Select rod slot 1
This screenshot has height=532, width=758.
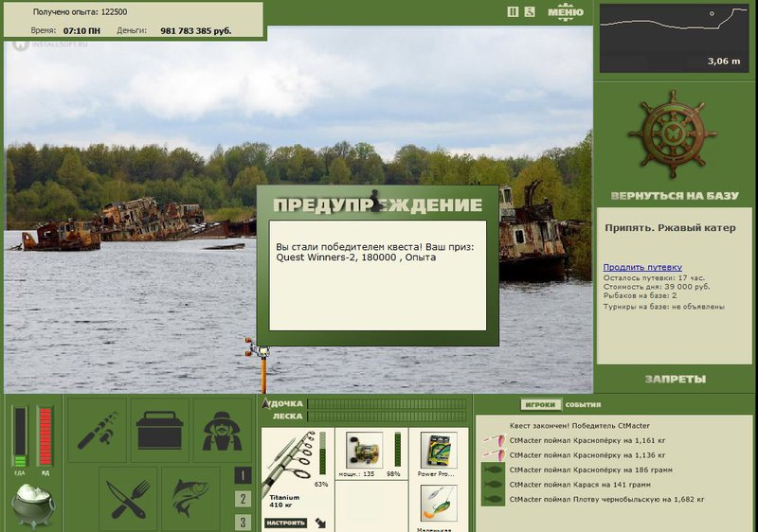coord(243,475)
